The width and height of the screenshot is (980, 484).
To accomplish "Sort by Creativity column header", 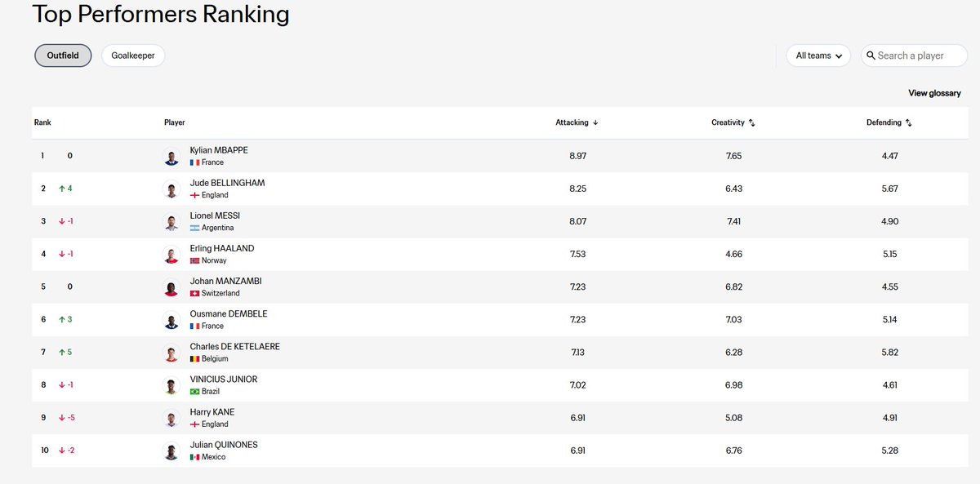I will (x=733, y=122).
